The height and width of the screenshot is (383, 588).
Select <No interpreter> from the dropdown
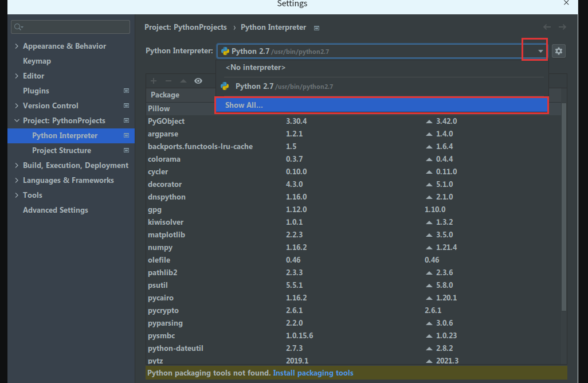[x=382, y=68]
